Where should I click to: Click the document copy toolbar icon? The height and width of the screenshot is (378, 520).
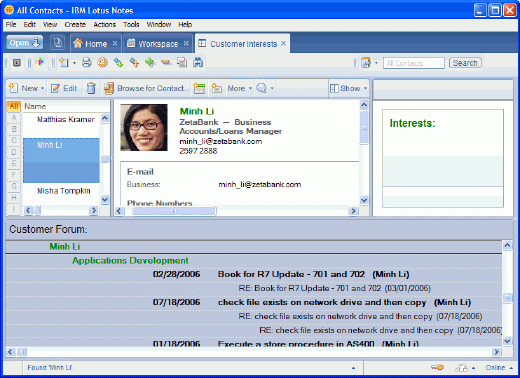[x=182, y=62]
